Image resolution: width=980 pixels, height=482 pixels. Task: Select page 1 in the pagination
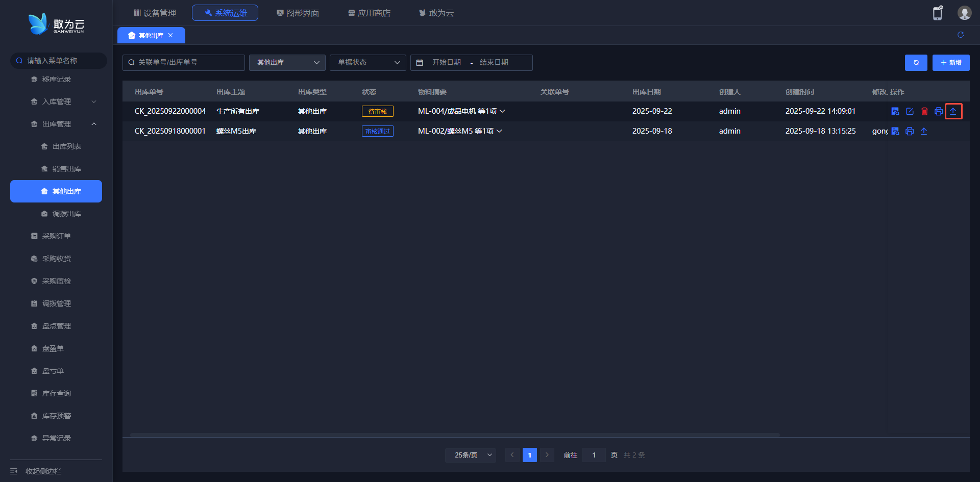tap(530, 455)
